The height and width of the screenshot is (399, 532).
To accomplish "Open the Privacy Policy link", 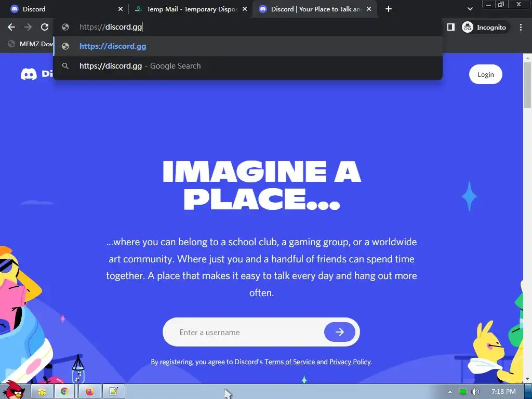I will pos(350,362).
